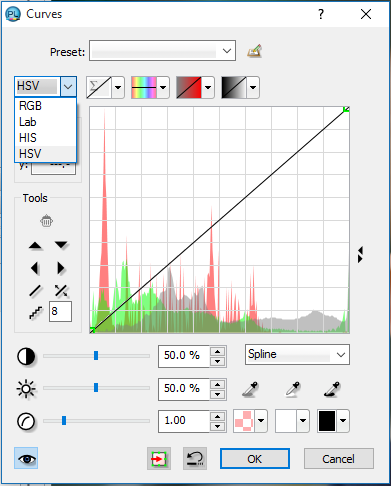Click the sigma master curve channel button
The width and height of the screenshot is (391, 486).
99,87
